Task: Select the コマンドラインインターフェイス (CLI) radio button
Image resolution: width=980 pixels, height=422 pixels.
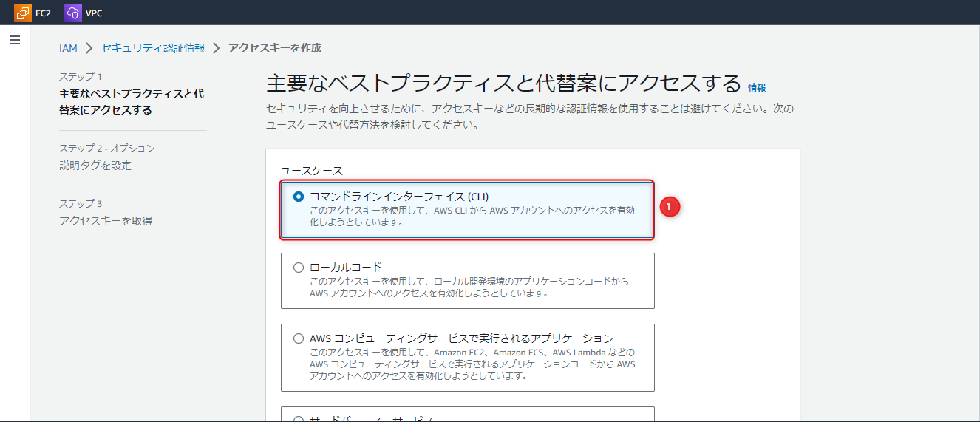Action: click(299, 197)
